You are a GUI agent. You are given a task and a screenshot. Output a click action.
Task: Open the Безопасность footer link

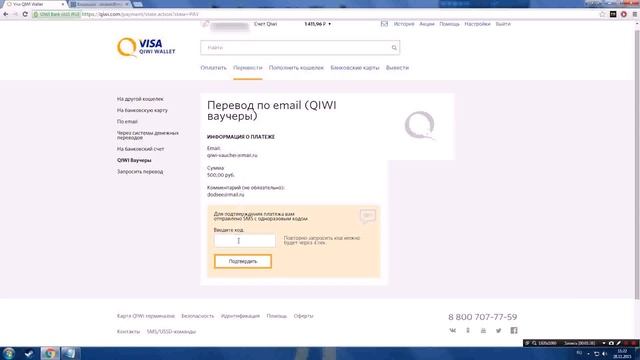coord(198,316)
